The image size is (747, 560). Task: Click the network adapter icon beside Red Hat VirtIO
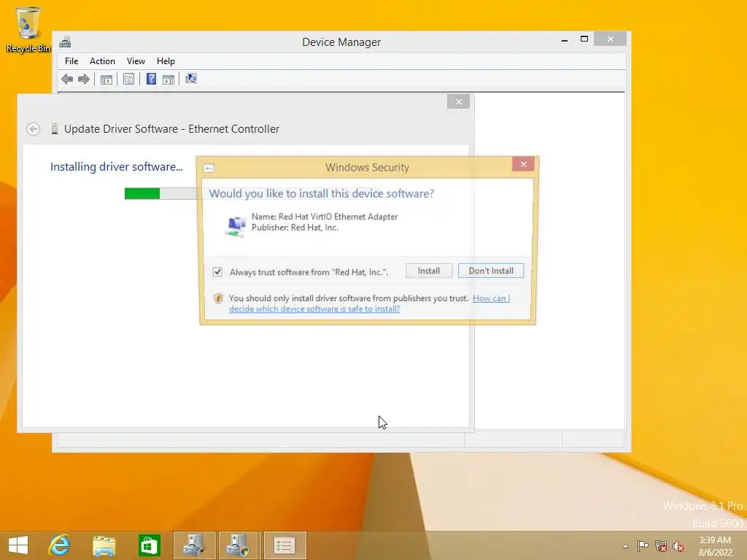coord(235,226)
